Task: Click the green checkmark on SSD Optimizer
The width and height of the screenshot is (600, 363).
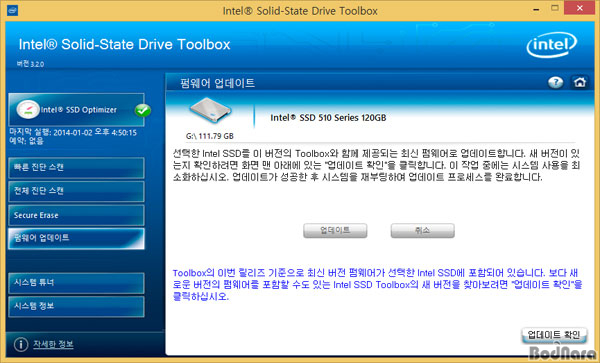Action: point(143,111)
